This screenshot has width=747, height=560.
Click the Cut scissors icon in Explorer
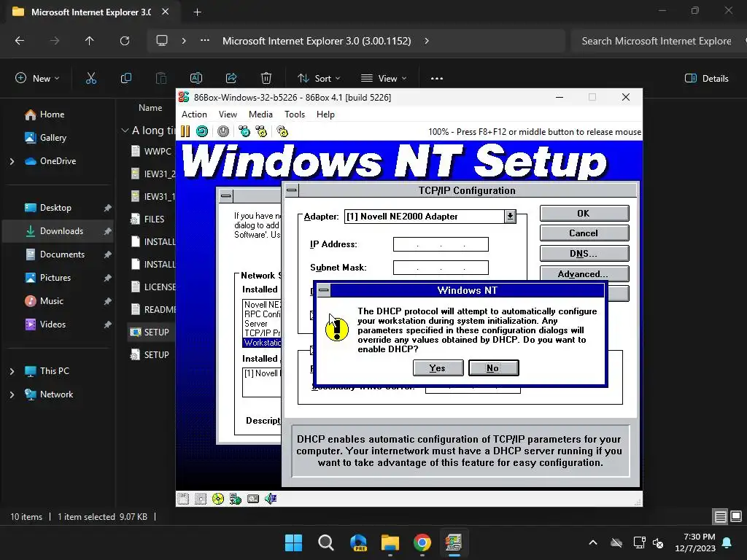91,78
